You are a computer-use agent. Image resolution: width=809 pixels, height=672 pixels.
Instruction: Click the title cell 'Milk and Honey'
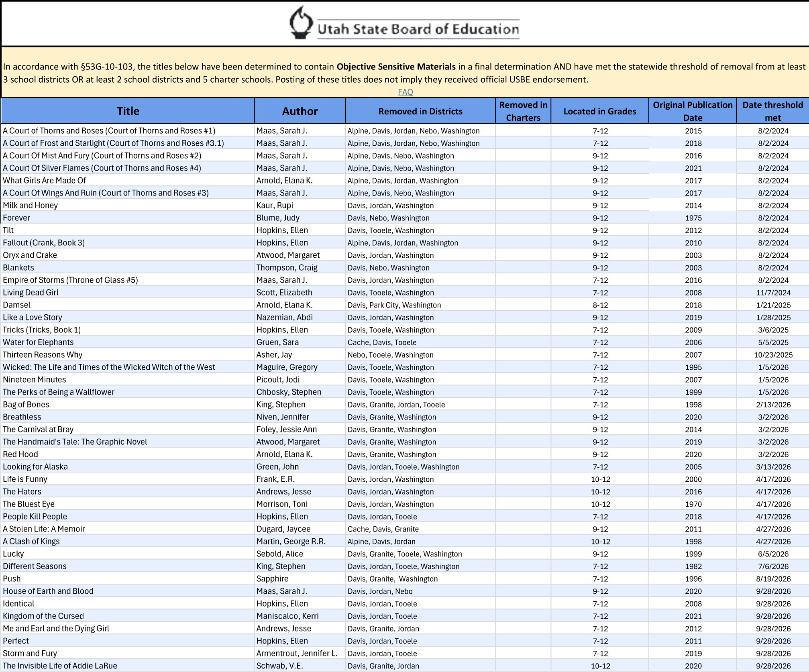click(x=128, y=206)
